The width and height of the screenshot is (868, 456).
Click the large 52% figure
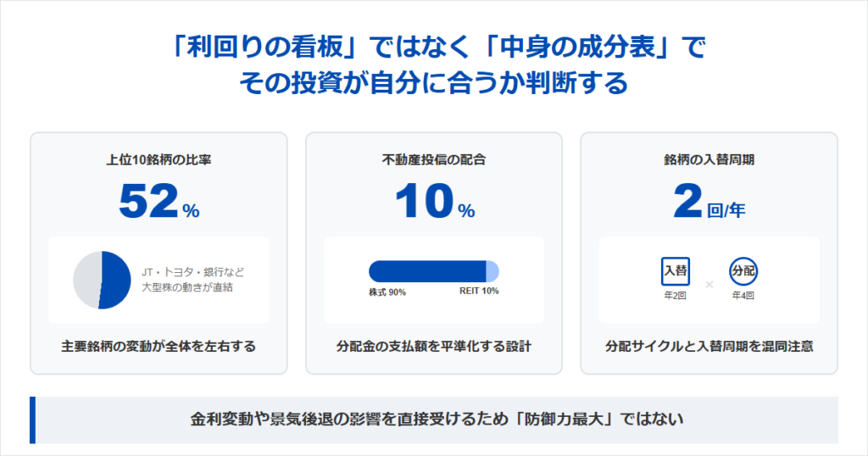pyautogui.click(x=159, y=202)
